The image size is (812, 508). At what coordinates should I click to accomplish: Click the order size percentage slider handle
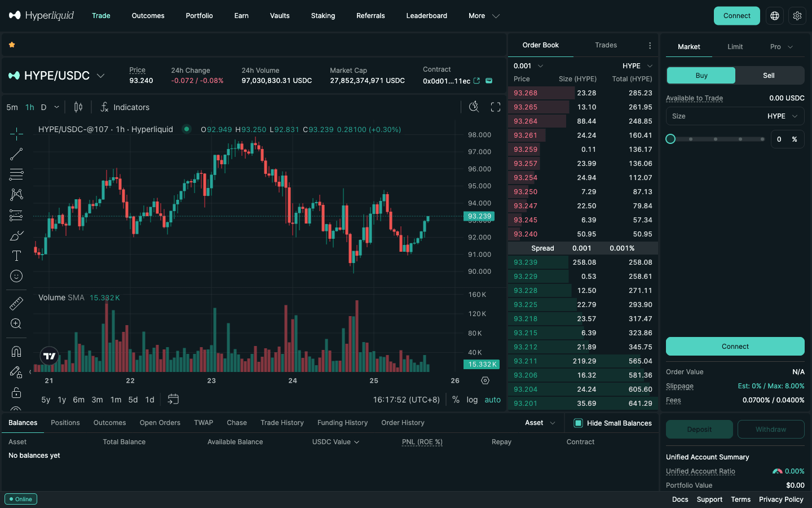(x=670, y=139)
